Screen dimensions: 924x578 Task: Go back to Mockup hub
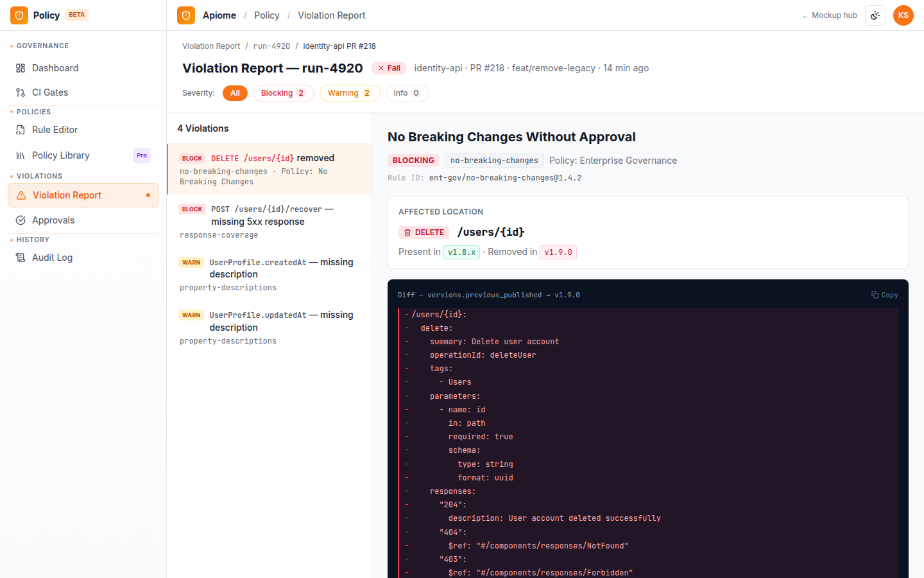(830, 15)
